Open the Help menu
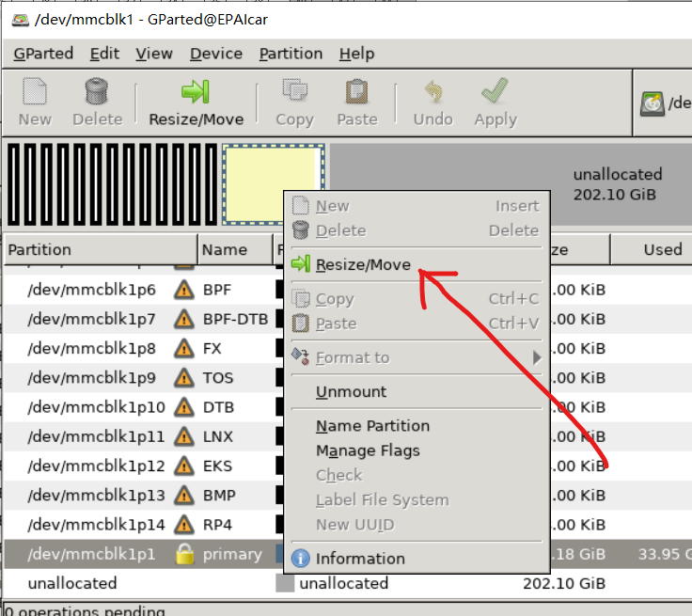 click(x=356, y=54)
